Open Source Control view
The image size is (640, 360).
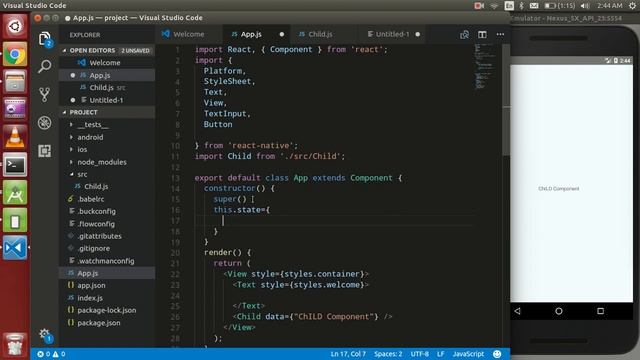tap(44, 95)
